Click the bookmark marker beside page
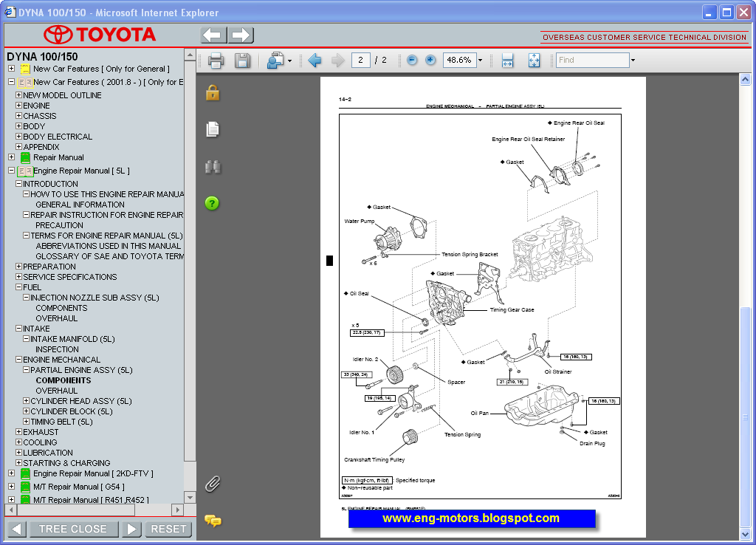756x545 pixels. tap(330, 261)
